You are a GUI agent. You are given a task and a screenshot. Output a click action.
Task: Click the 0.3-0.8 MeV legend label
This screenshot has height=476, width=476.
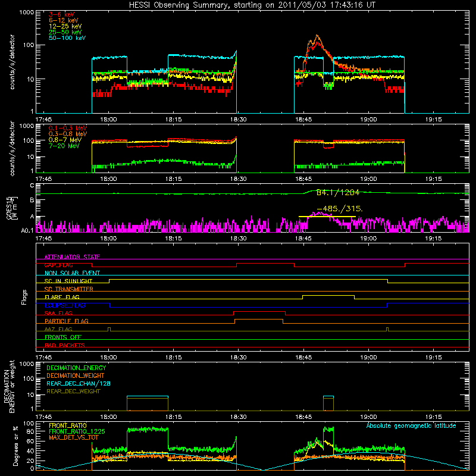68,134
